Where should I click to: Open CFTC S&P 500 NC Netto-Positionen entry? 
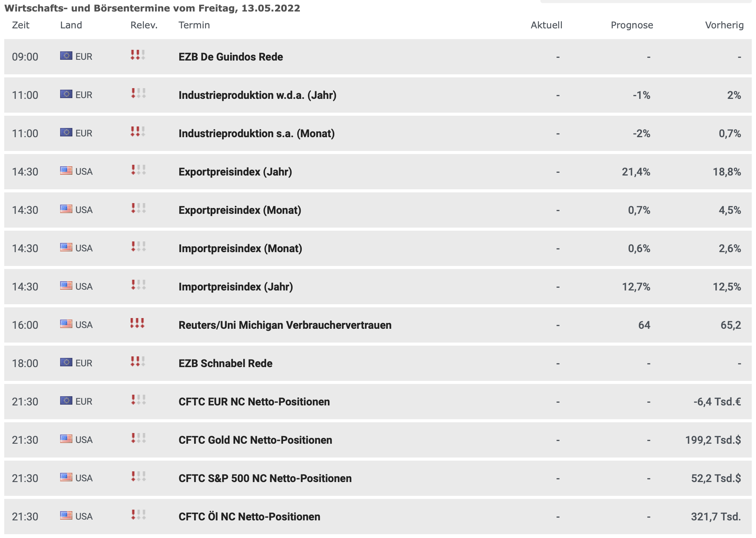[265, 478]
